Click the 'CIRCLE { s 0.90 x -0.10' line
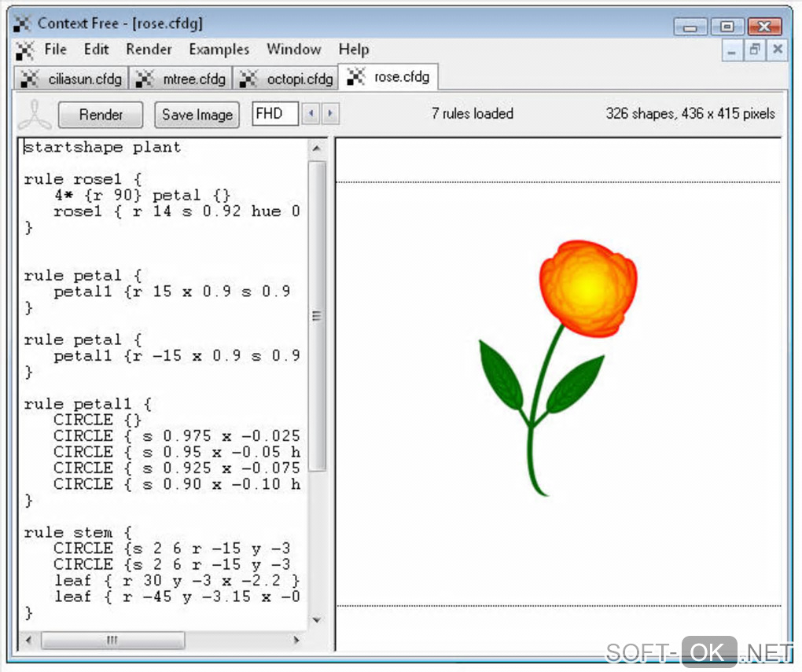802x672 pixels. (x=177, y=484)
